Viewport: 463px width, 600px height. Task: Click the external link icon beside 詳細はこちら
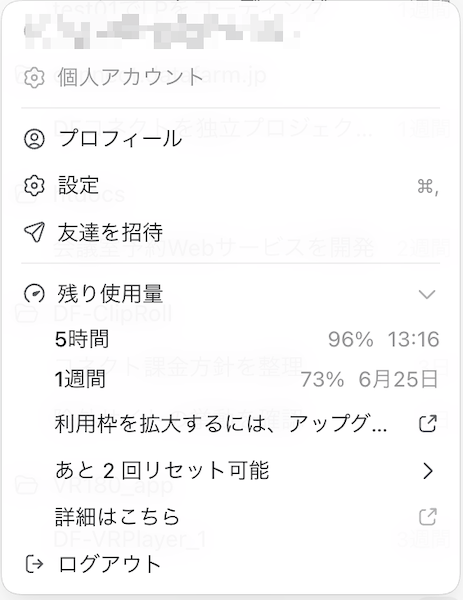[x=427, y=517]
